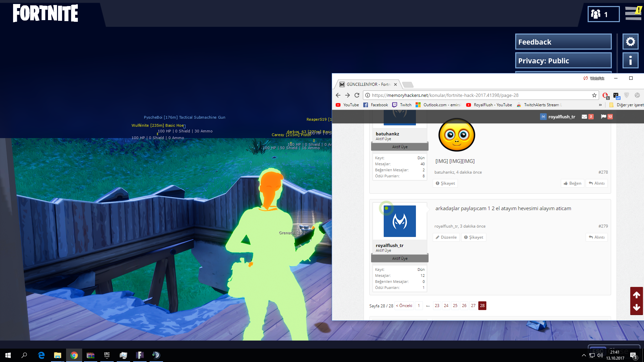Open batuhankz user profile name
The height and width of the screenshot is (362, 644).
(x=387, y=134)
